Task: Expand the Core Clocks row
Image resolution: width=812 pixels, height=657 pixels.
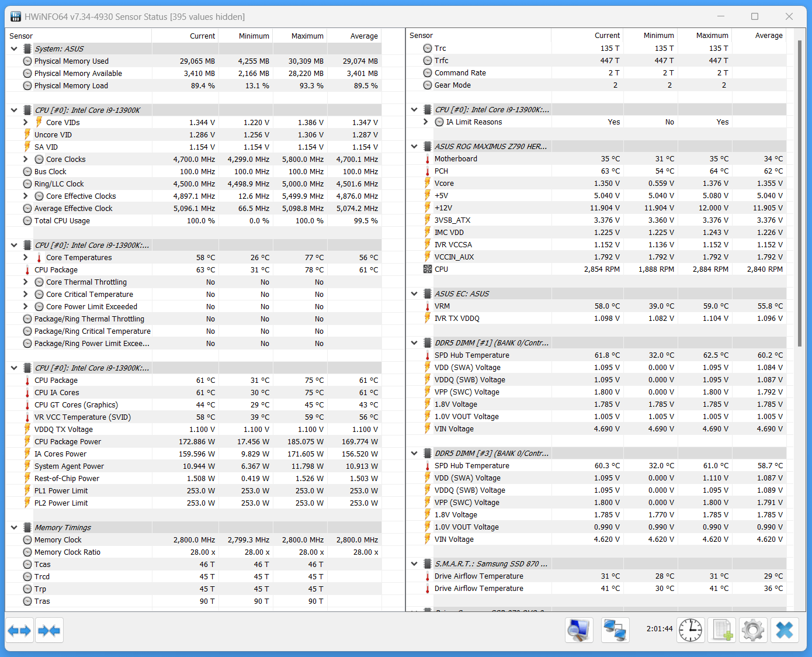Action: 26,160
